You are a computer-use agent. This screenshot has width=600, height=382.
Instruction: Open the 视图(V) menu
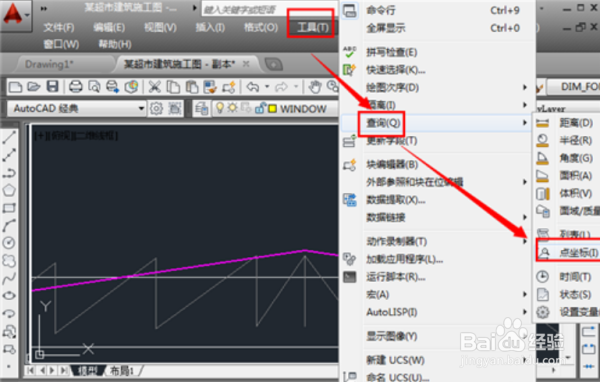click(x=160, y=28)
